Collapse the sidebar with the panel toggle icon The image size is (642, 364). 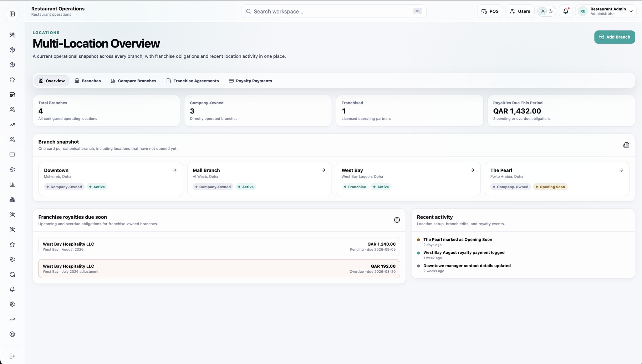point(12,14)
